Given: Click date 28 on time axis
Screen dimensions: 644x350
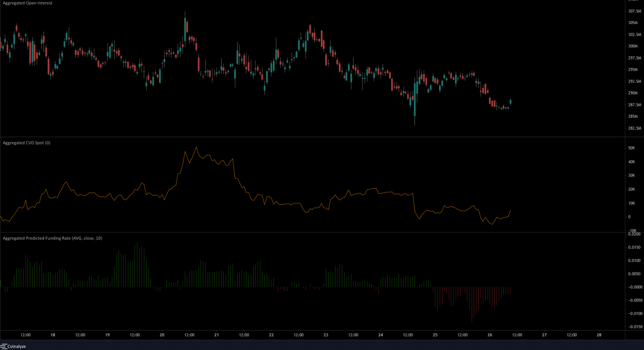Looking at the screenshot, I should pos(599,335).
